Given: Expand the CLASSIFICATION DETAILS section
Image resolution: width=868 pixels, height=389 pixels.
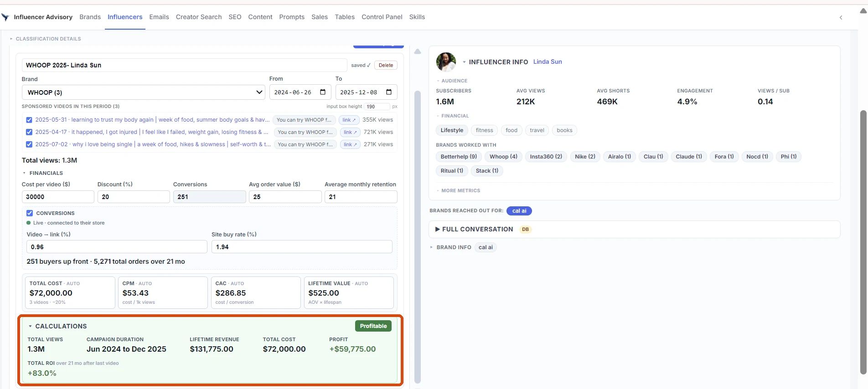Looking at the screenshot, I should [46, 39].
